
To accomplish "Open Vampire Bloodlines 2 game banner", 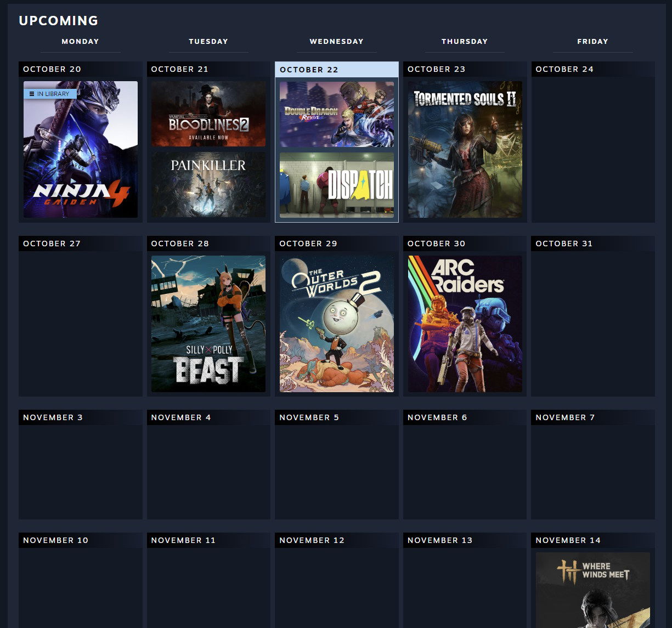I will point(208,114).
